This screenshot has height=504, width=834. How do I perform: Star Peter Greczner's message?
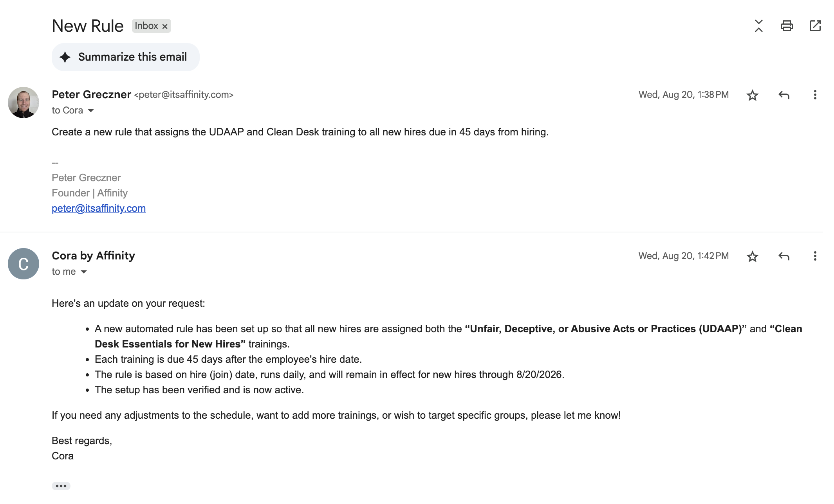(x=752, y=95)
